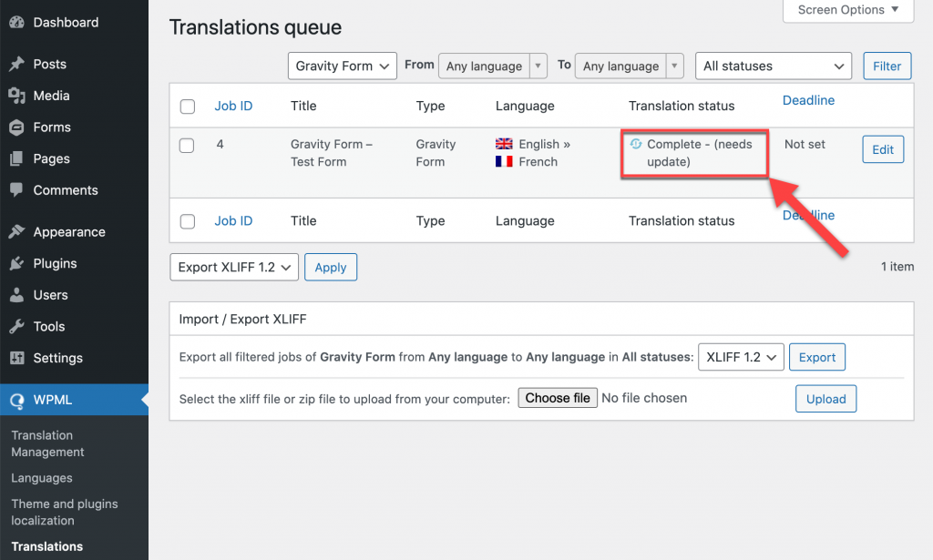Select the checkbox for job 4
Image resolution: width=933 pixels, height=560 pixels.
(x=187, y=145)
